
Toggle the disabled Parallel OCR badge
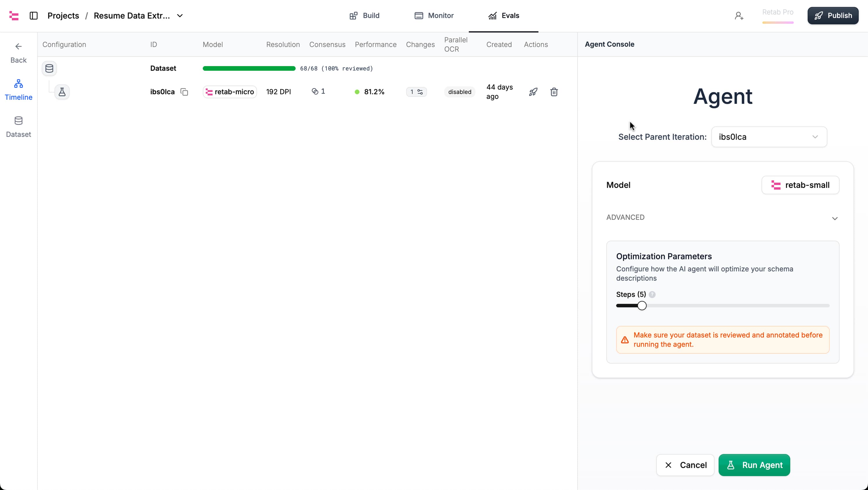pos(459,92)
